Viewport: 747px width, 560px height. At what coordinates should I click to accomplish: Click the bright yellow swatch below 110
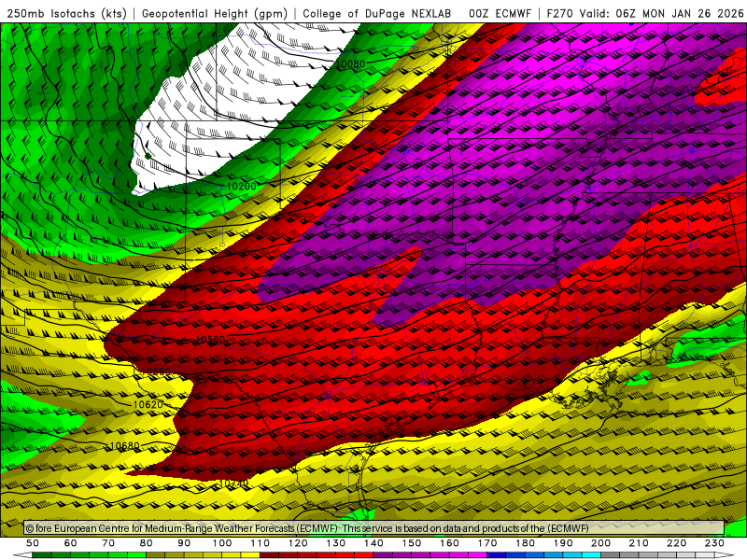click(250, 555)
